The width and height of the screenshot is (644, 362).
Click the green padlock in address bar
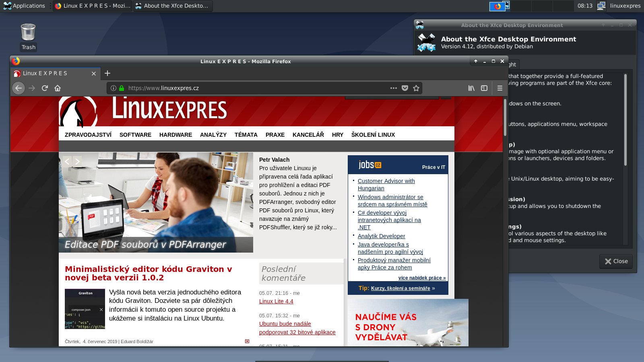[x=122, y=88]
